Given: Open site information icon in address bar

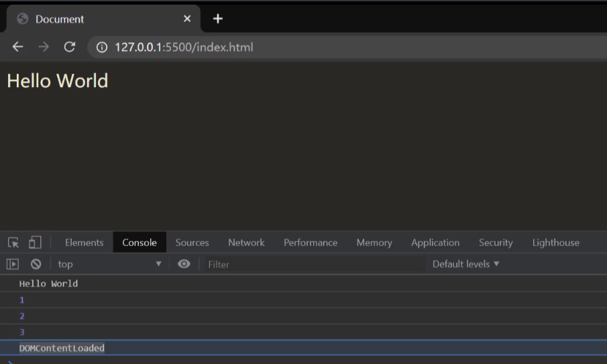Looking at the screenshot, I should pos(102,47).
